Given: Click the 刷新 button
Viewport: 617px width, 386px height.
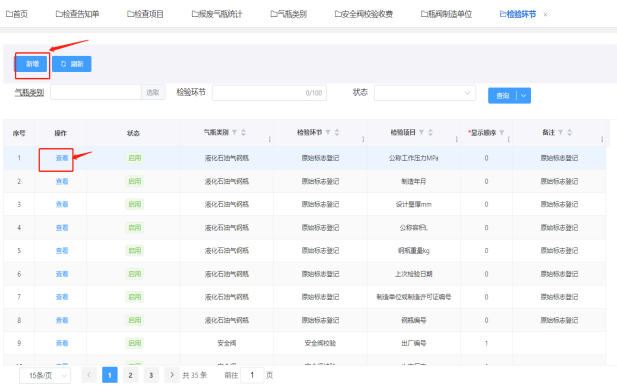Looking at the screenshot, I should coord(72,64).
